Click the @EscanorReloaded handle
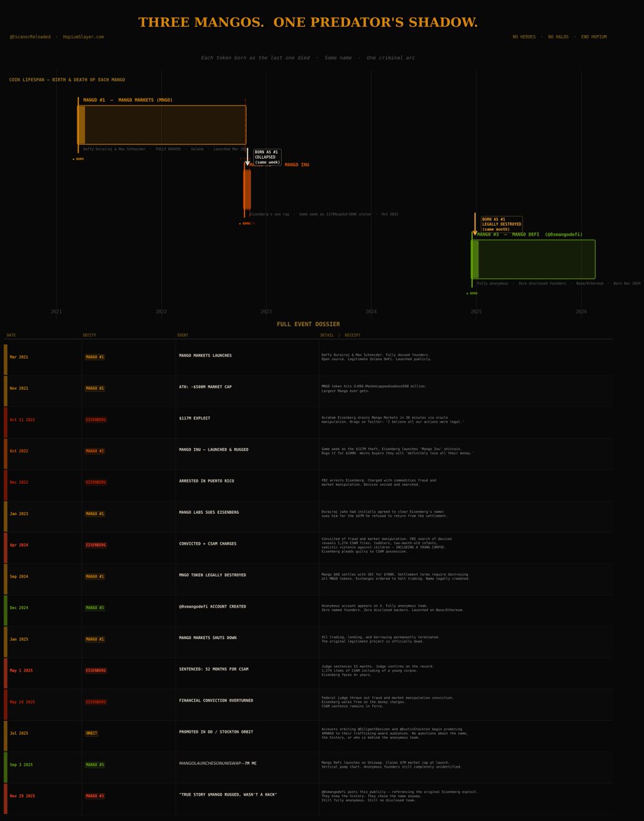The width and height of the screenshot is (644, 821). click(30, 37)
